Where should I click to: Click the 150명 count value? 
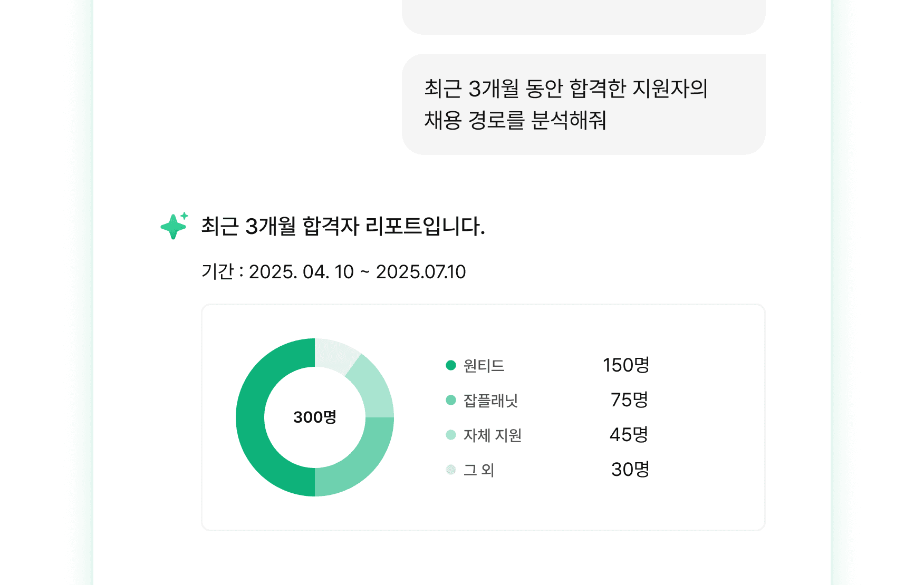click(626, 365)
